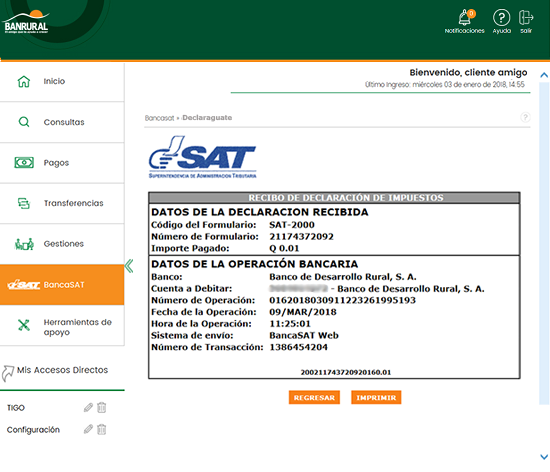Click the question mark beside Declaraguate breadcrumb
This screenshot has height=472, width=550.
click(x=525, y=117)
